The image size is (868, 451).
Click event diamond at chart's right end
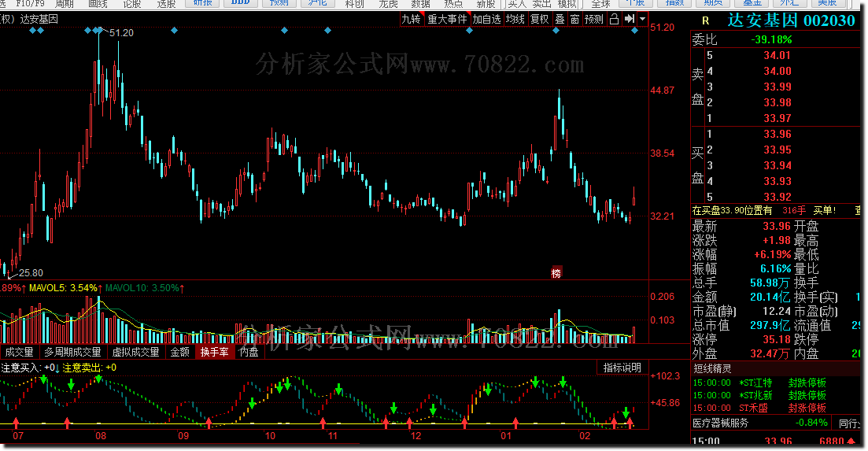[x=635, y=31]
